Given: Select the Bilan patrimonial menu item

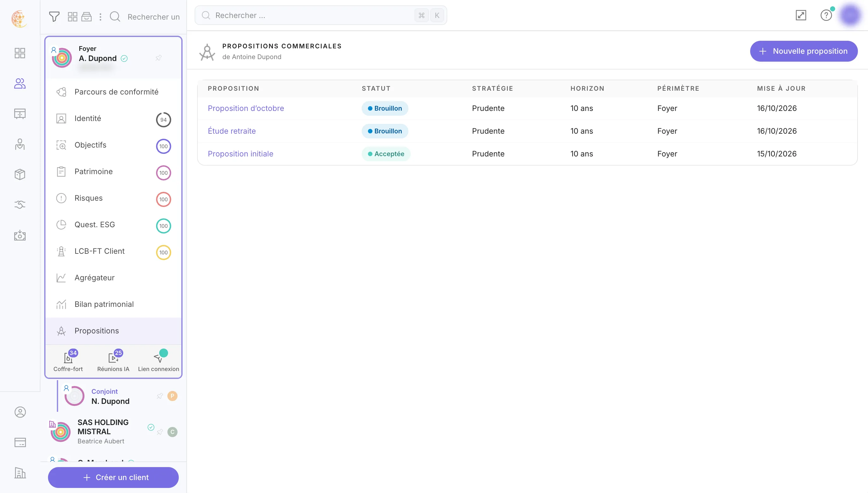Looking at the screenshot, I should (113, 304).
